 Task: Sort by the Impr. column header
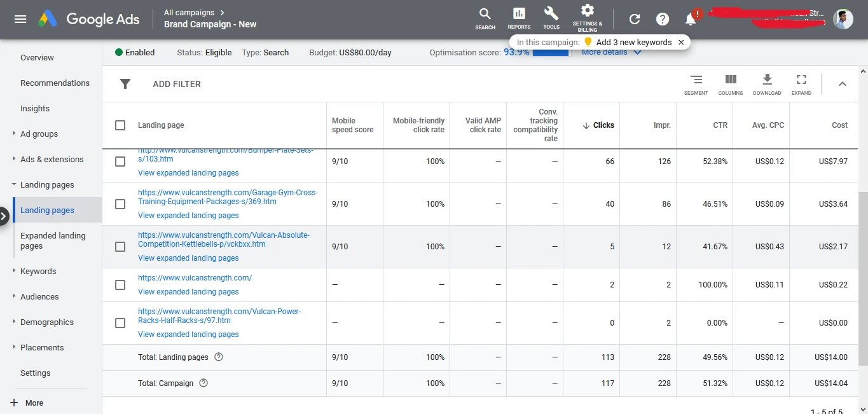(662, 125)
